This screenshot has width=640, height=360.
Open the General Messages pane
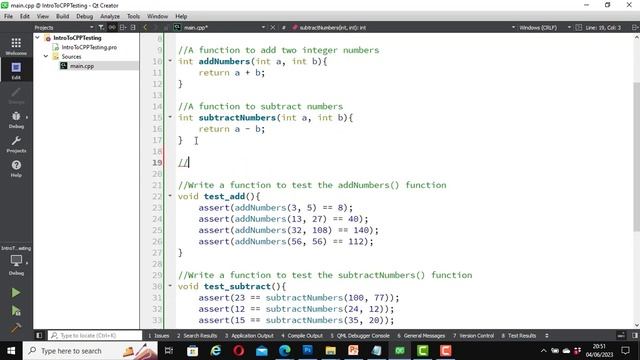[421, 336]
